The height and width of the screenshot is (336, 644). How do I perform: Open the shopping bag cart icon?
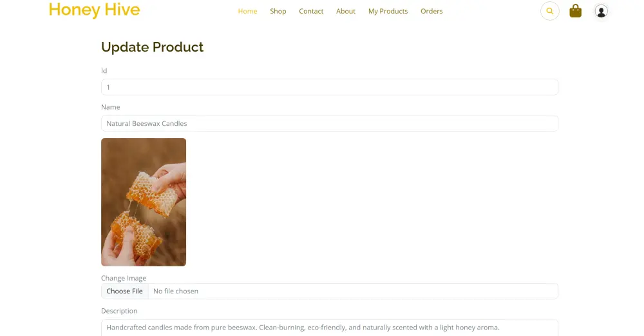coord(575,11)
